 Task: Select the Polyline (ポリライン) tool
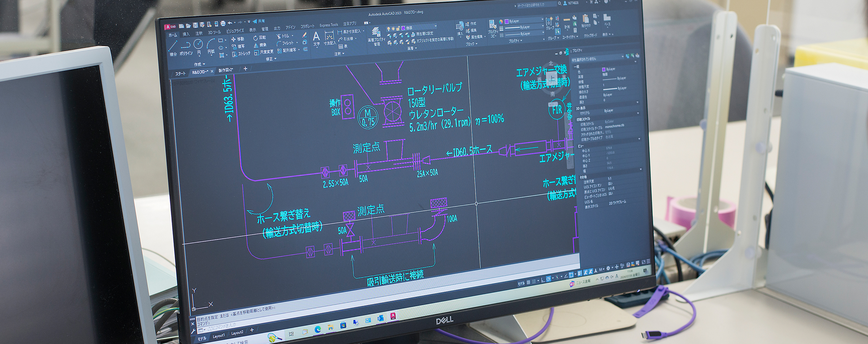pyautogui.click(x=186, y=48)
